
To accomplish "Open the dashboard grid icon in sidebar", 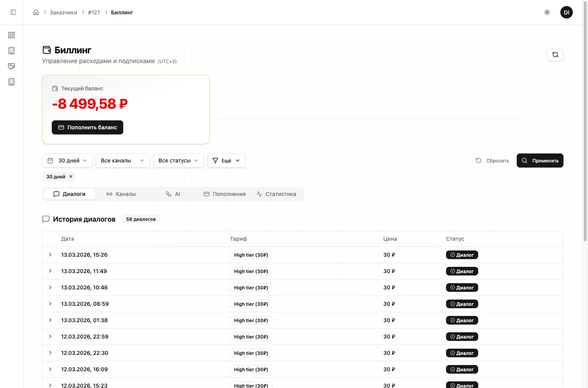I will (12, 35).
